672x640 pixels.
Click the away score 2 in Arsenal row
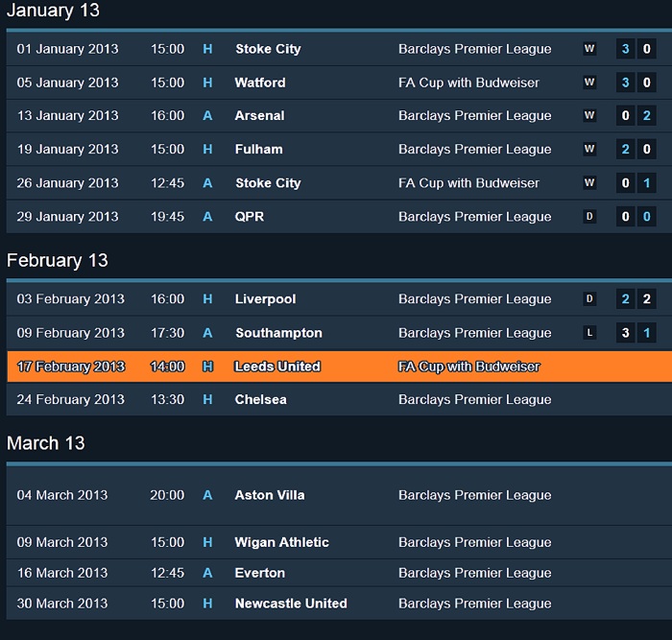click(647, 116)
